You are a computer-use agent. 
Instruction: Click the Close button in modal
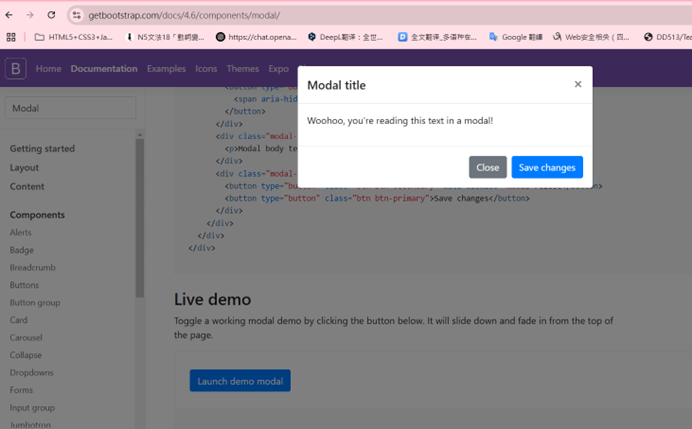(488, 167)
